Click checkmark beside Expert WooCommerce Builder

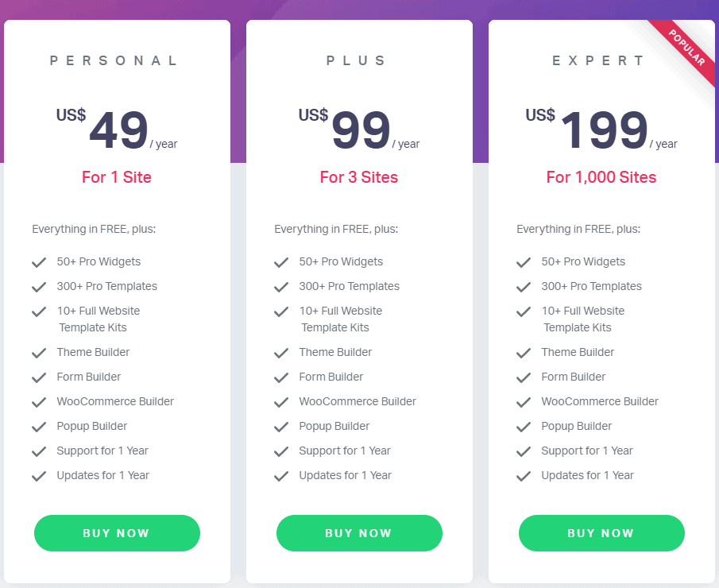tap(524, 402)
